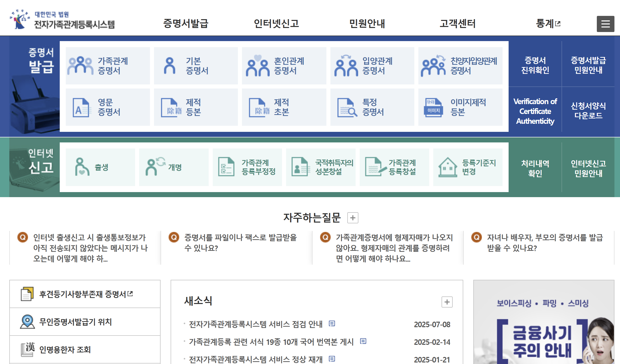Open Verification of Certificate Authenticity
The width and height of the screenshot is (620, 364).
535,111
